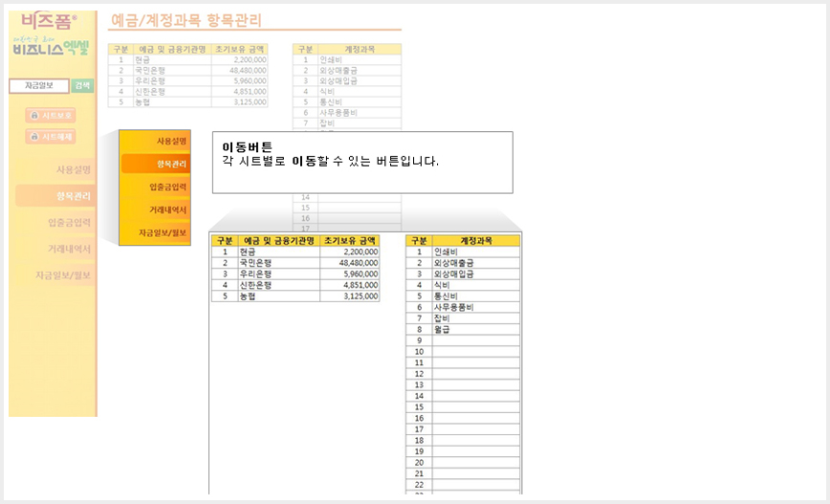Click the 계정과목 header of the enlarged table
The image size is (830, 504).
476,241
